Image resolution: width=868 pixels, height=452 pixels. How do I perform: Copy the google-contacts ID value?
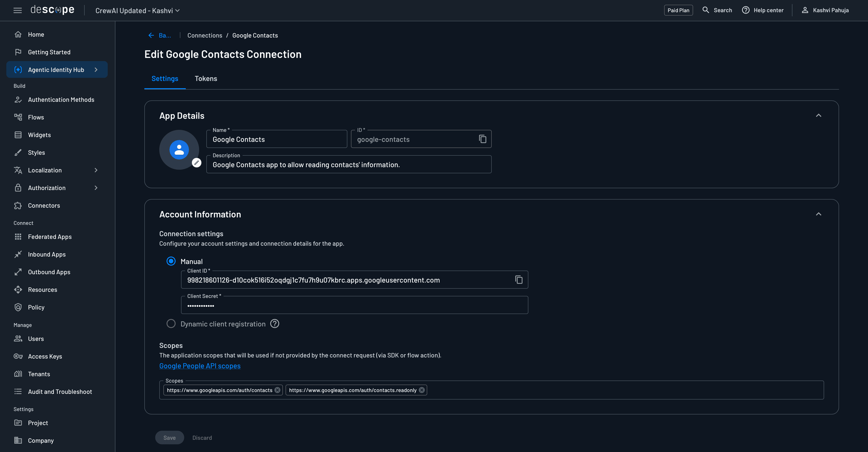[482, 139]
